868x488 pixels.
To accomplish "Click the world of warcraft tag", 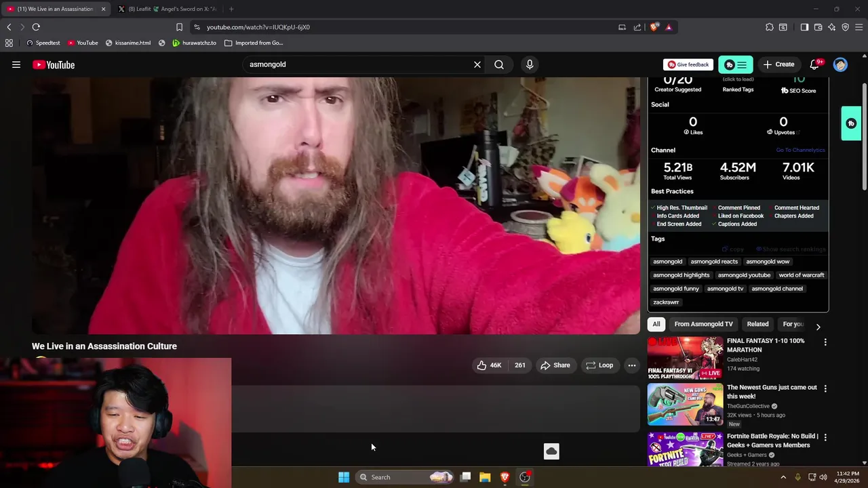I will point(802,275).
